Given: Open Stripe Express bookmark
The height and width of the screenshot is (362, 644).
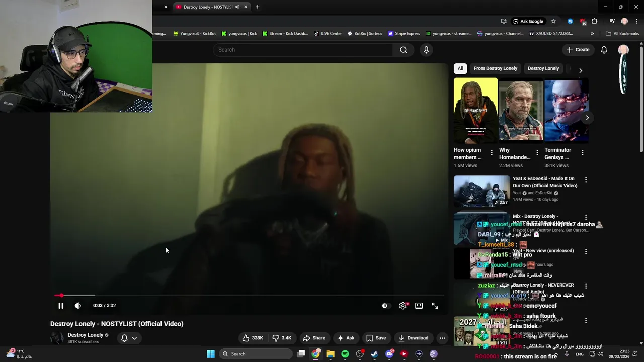Looking at the screenshot, I should click(x=404, y=34).
